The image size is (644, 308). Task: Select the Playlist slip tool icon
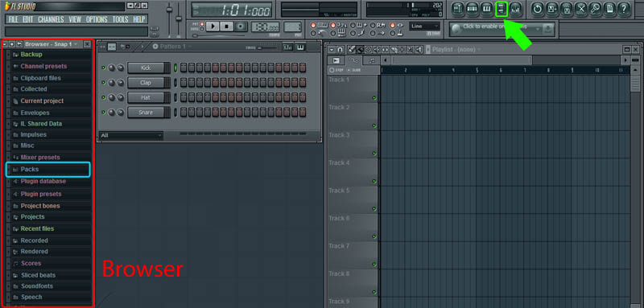386,50
